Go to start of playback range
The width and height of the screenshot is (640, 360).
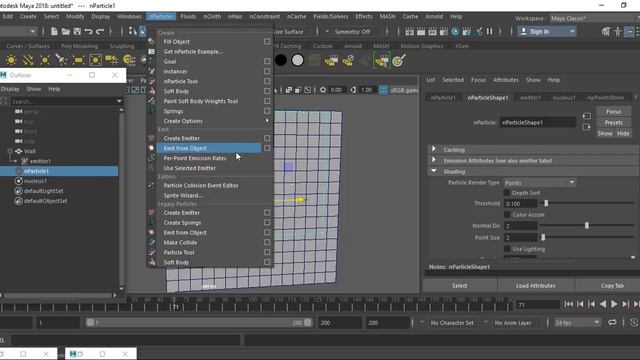coord(569,304)
